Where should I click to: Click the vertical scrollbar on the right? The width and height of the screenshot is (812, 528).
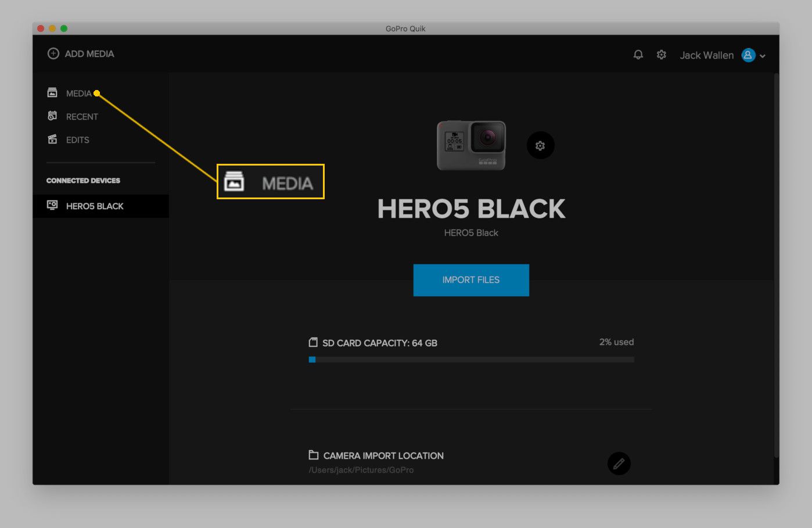coord(776,264)
